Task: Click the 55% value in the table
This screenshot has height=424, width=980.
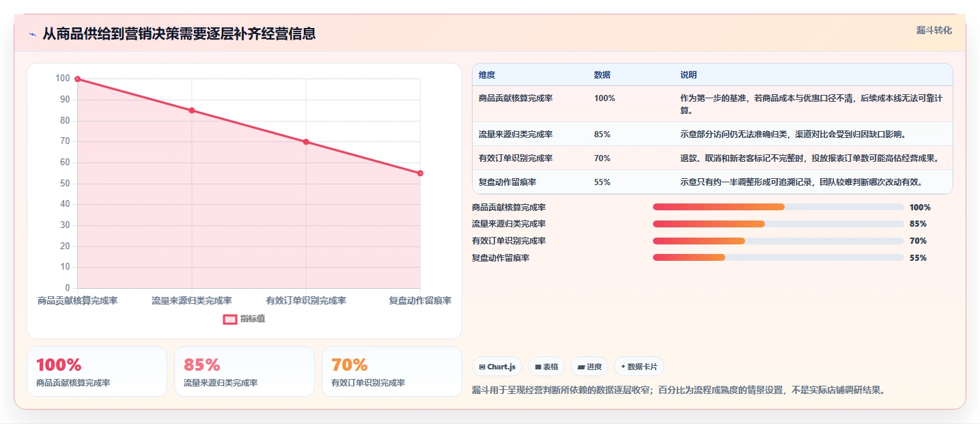Action: pyautogui.click(x=602, y=182)
